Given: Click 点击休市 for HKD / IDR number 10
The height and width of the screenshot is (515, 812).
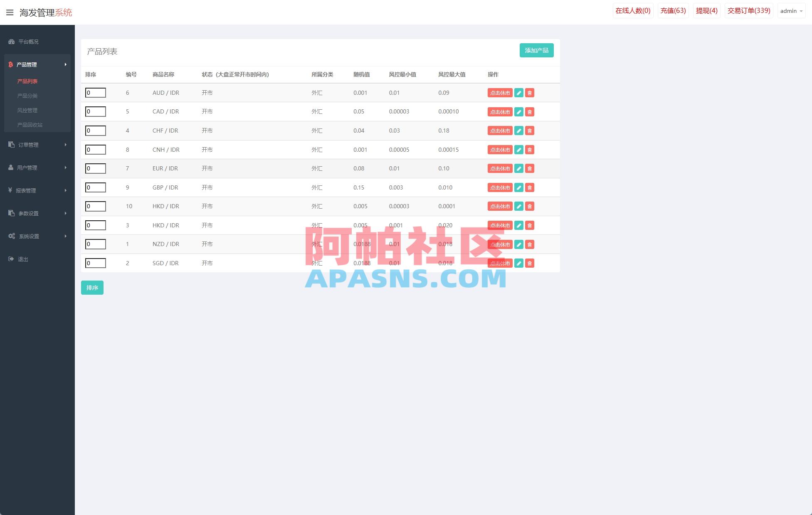Looking at the screenshot, I should coord(500,207).
